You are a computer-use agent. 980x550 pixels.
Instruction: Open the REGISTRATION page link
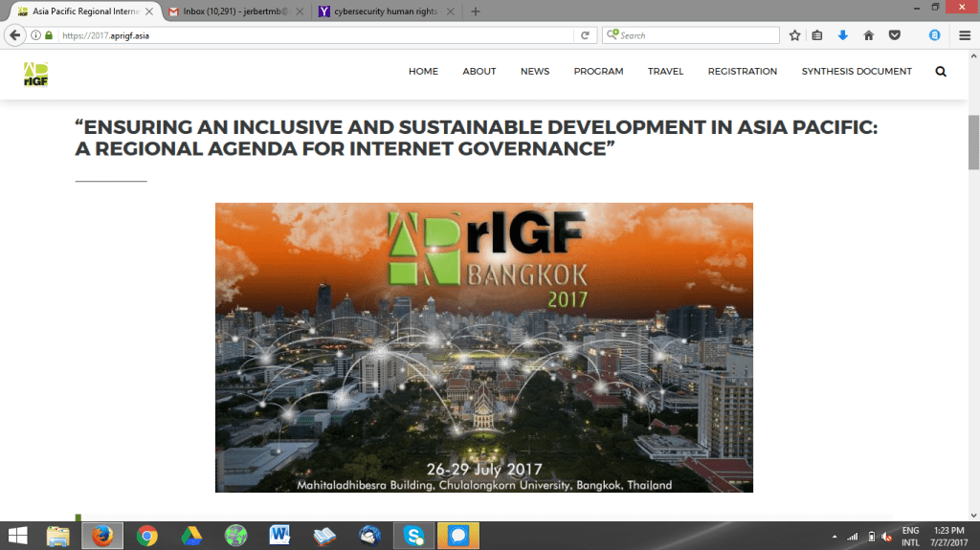coord(742,72)
